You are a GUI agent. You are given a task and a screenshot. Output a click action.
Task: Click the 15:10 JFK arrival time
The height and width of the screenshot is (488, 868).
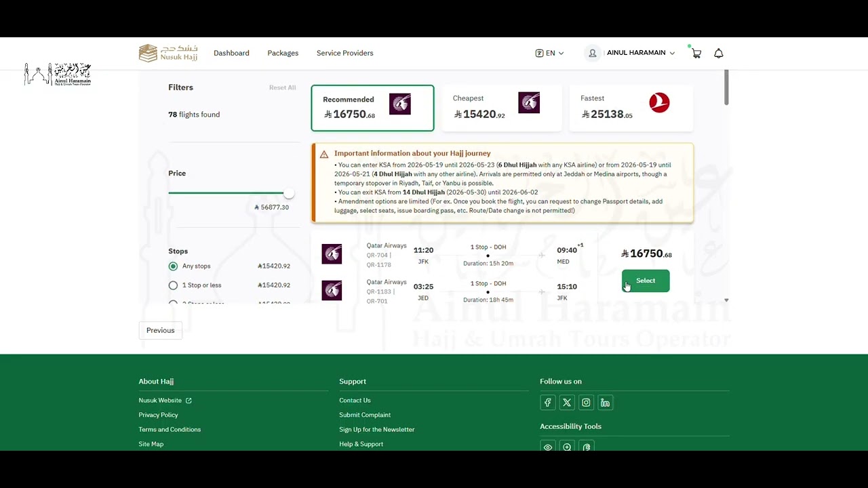tap(567, 287)
